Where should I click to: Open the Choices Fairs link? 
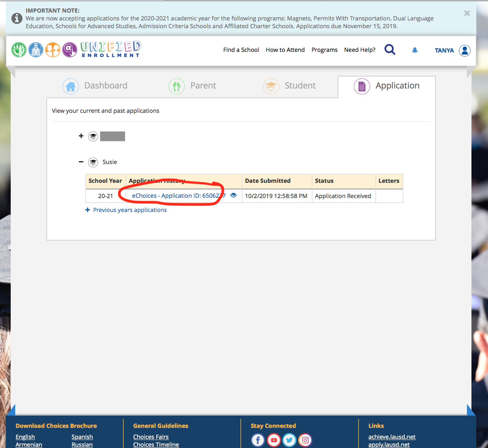(x=151, y=437)
